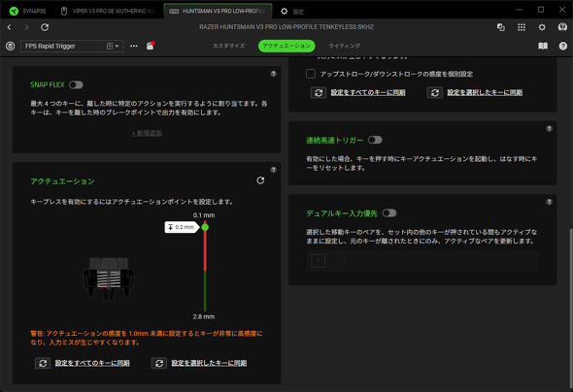Screen dimensions: 573x392
Task: Click top panel 設定をすべてのキーに同期 link
Action: (368, 92)
